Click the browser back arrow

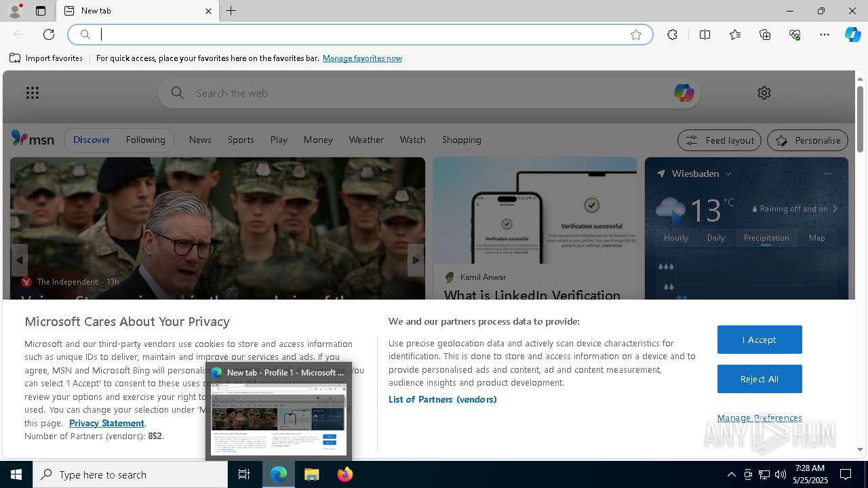click(x=19, y=35)
